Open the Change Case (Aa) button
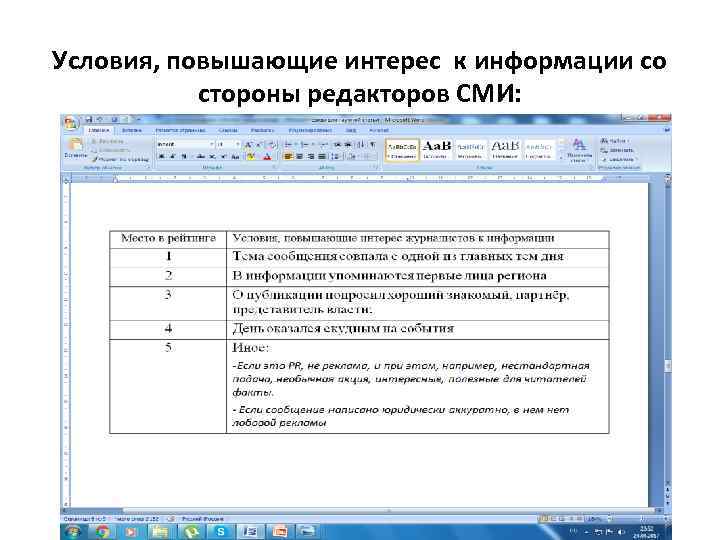This screenshot has height=540, width=720. click(235, 157)
